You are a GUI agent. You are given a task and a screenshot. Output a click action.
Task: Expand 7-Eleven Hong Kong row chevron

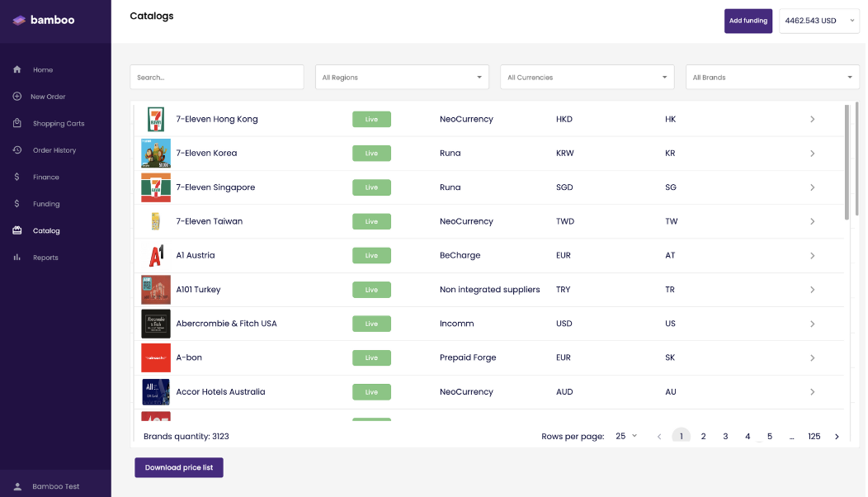[812, 119]
